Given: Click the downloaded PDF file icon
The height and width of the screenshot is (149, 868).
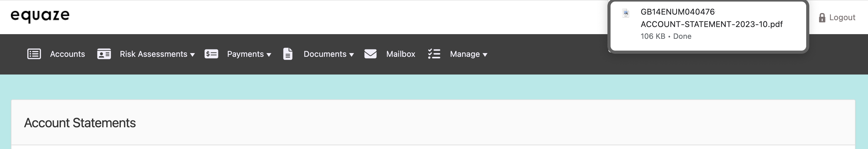Looking at the screenshot, I should 626,13.
